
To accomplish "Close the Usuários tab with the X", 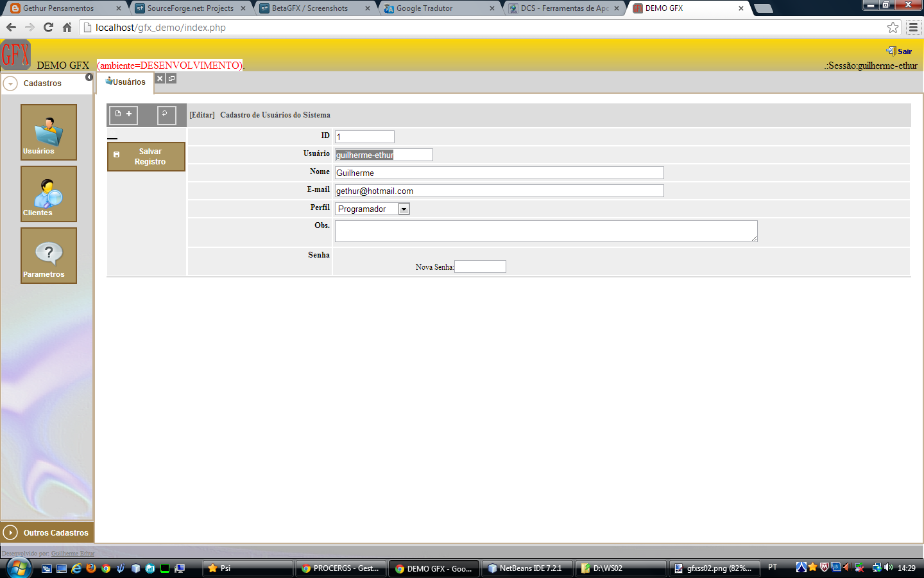I will [x=160, y=78].
